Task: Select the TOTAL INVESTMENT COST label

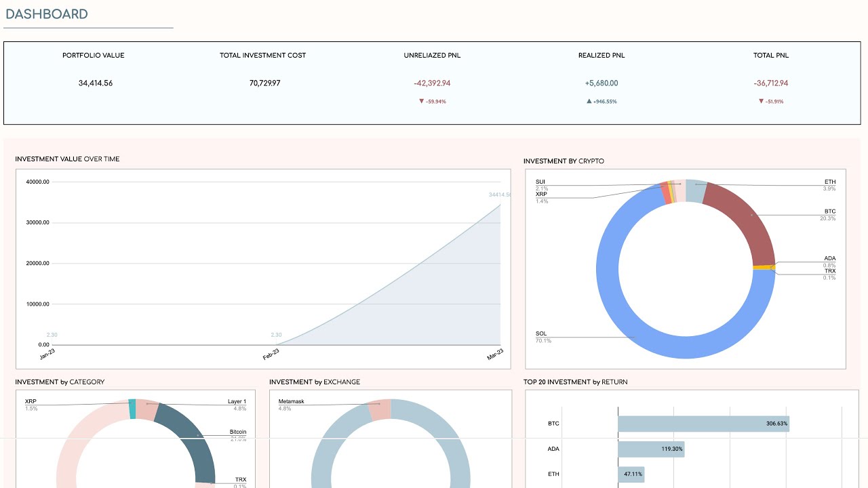Action: [262, 56]
